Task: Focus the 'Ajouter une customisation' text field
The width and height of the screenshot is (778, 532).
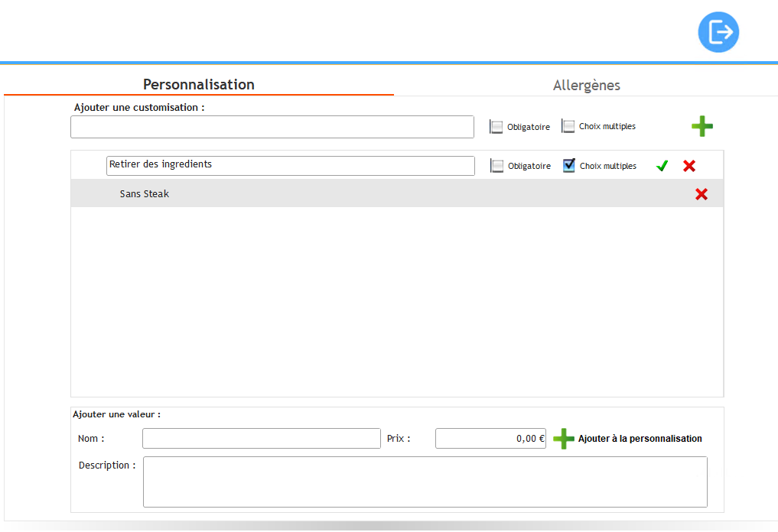Action: click(272, 127)
